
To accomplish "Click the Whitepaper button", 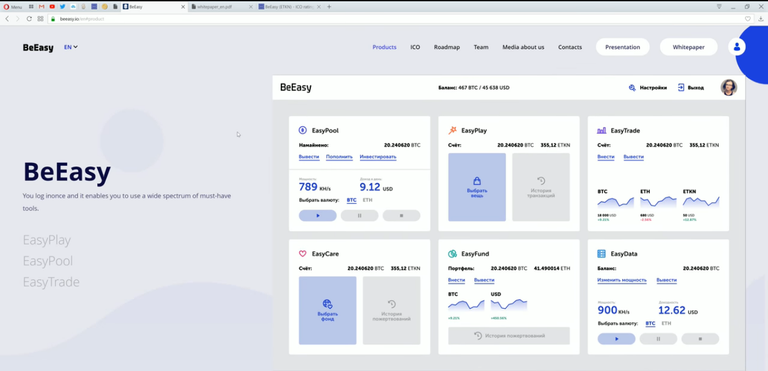I will pos(689,47).
